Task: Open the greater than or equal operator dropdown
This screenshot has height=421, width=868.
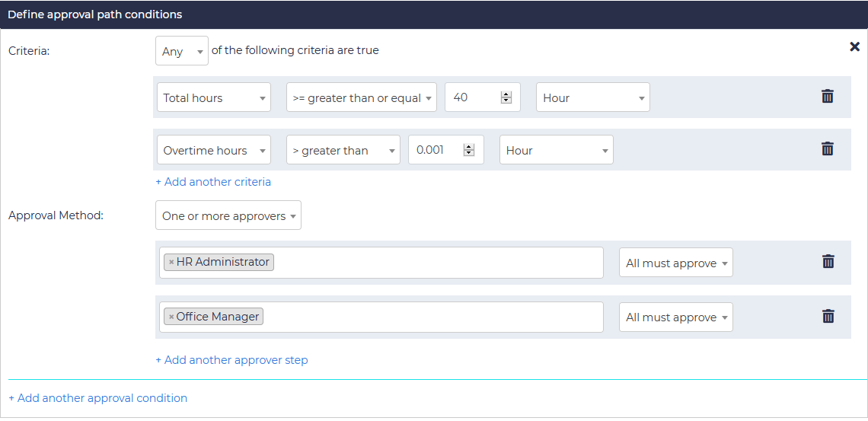Action: [x=361, y=97]
